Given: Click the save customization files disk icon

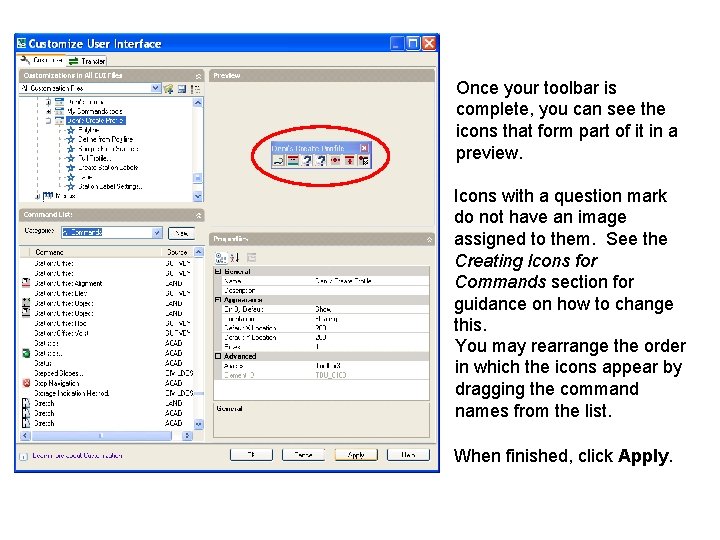Looking at the screenshot, I should point(182,89).
